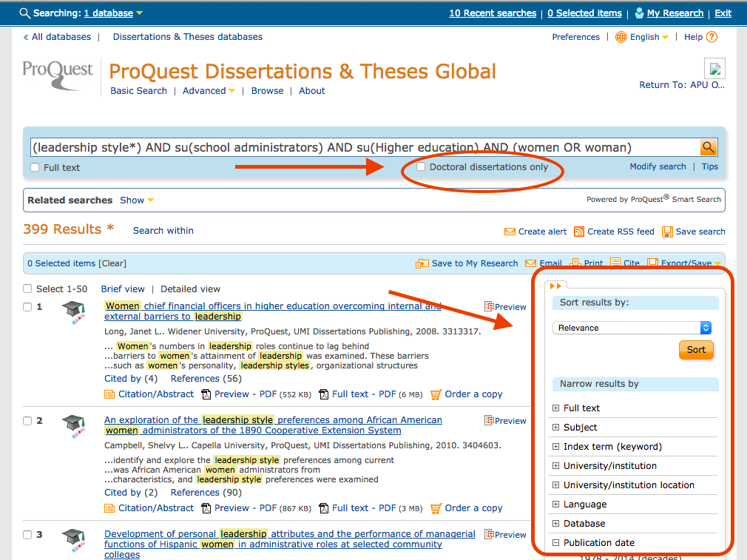Enable the Full text checkbox
This screenshot has width=747, height=560.
pos(35,167)
